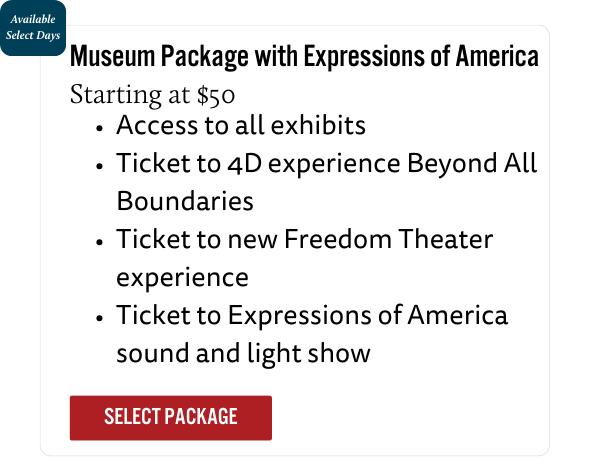Screen dimensions: 590x470
Task: Click the word Boundaries in the list
Action: coord(185,201)
